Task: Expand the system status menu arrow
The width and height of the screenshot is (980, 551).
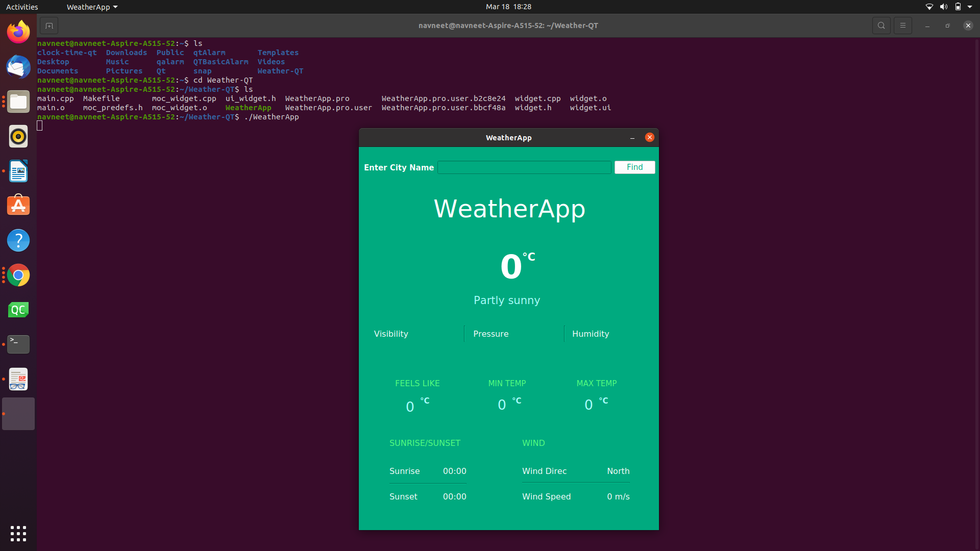Action: click(x=971, y=7)
